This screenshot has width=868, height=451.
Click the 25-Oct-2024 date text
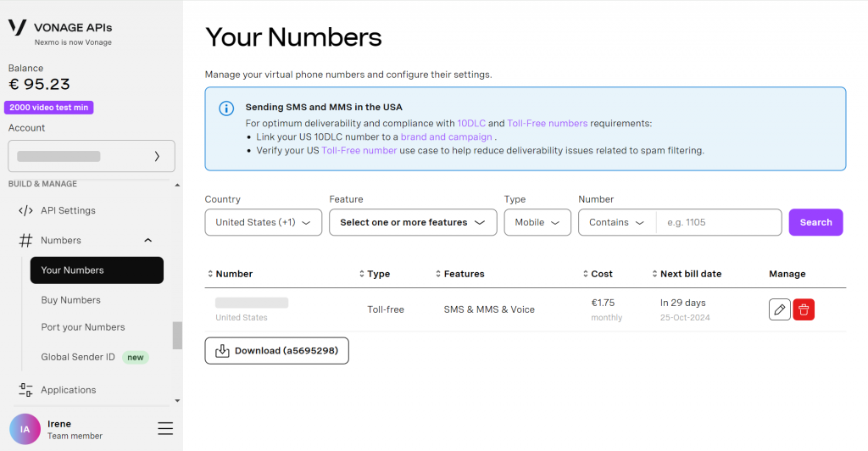(685, 318)
